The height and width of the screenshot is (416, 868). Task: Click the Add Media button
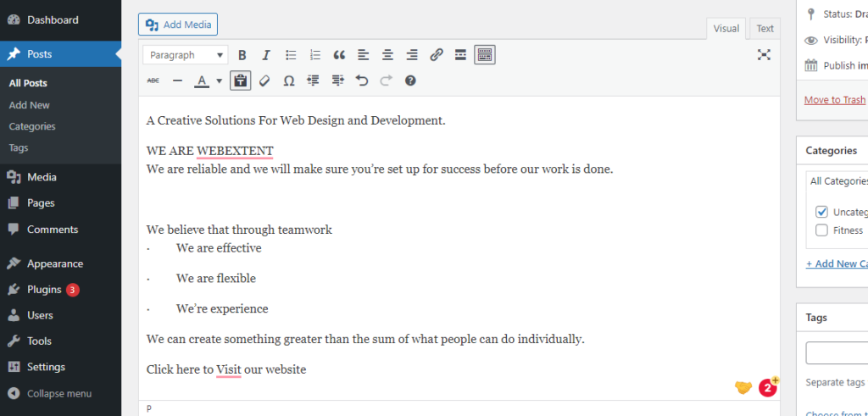pyautogui.click(x=178, y=25)
